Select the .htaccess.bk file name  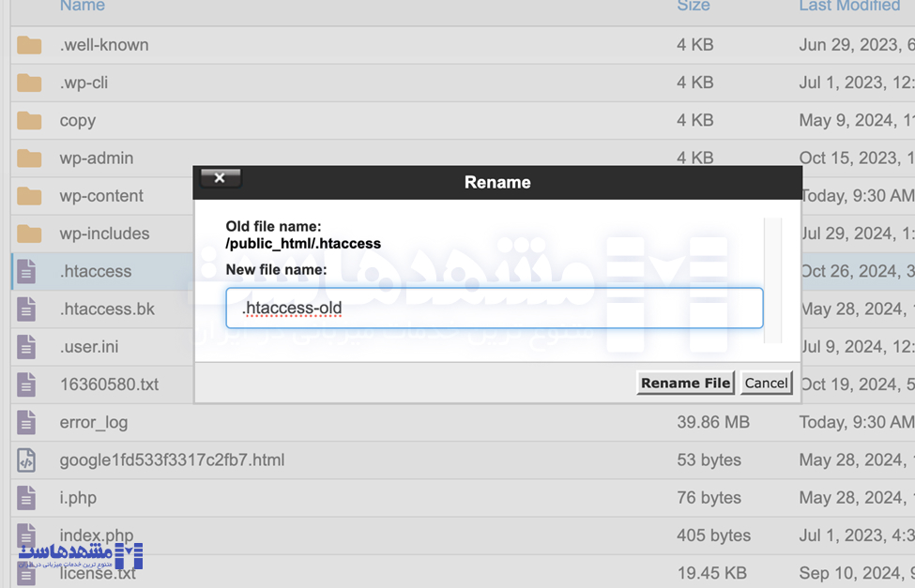(x=107, y=309)
